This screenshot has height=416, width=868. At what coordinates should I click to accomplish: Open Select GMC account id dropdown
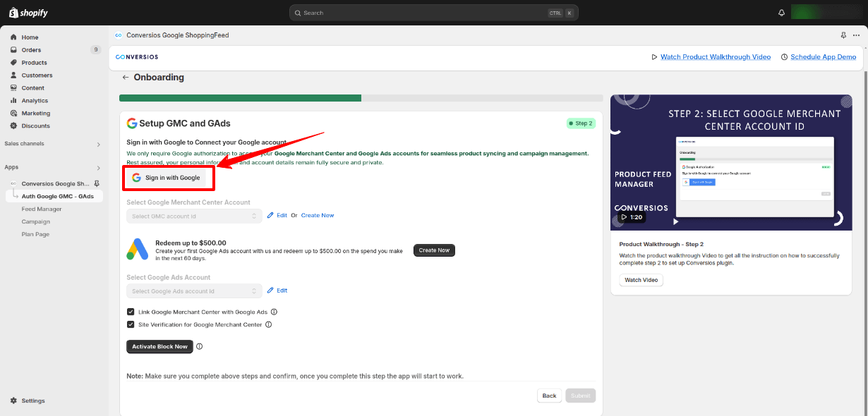(194, 216)
